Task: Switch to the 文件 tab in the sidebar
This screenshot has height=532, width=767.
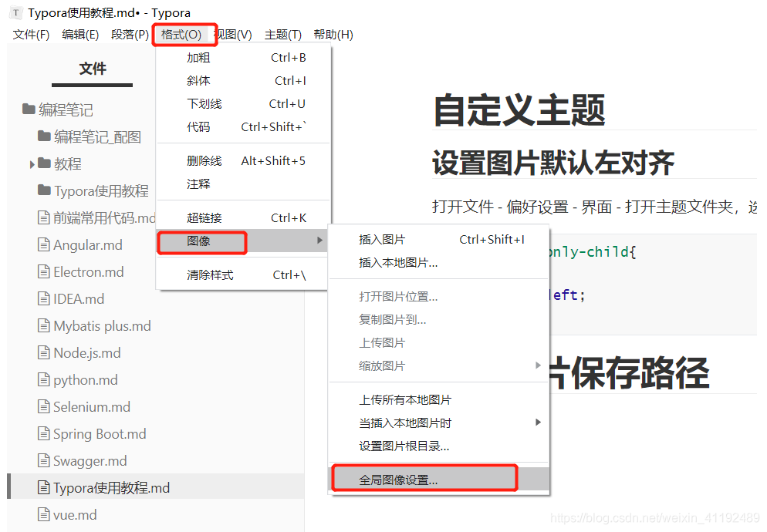Action: coord(92,69)
